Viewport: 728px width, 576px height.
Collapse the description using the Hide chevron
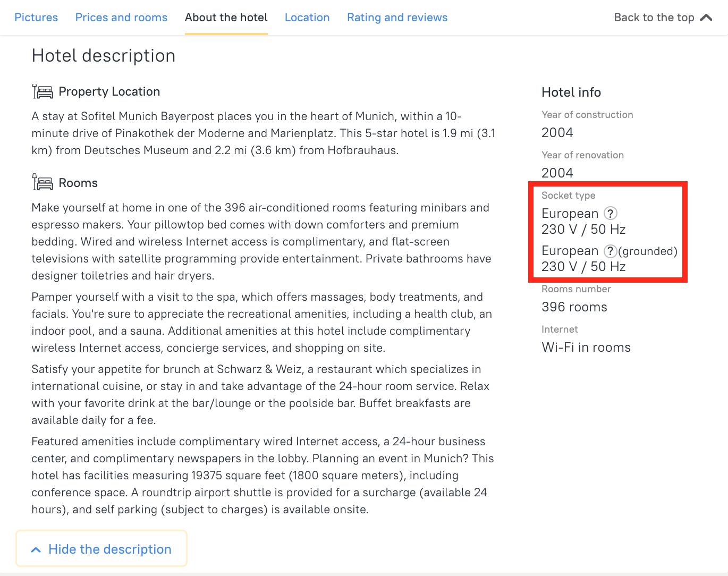(x=36, y=549)
